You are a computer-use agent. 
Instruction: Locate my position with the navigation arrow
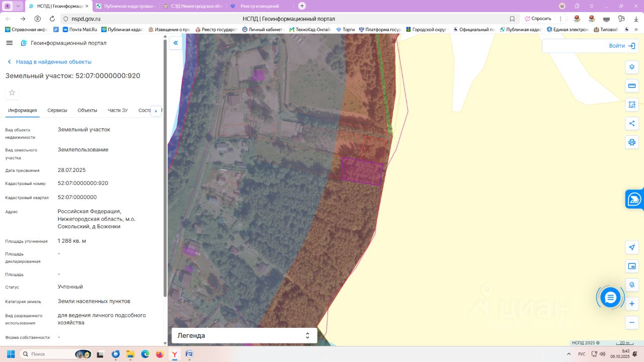pyautogui.click(x=632, y=247)
